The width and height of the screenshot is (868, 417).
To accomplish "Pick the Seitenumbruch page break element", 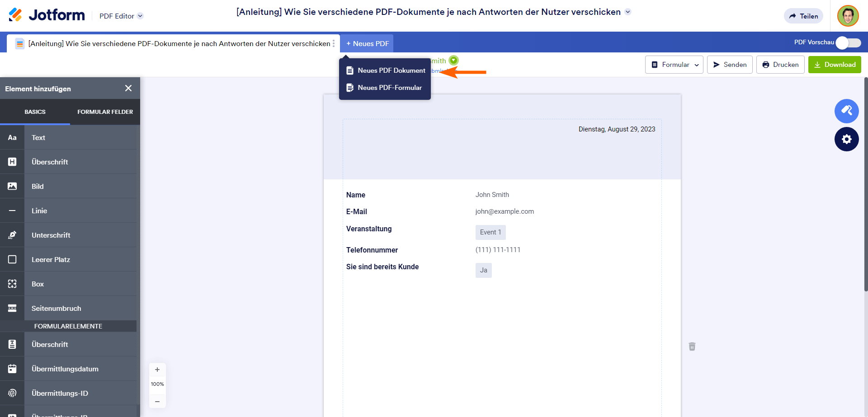I will click(x=56, y=308).
